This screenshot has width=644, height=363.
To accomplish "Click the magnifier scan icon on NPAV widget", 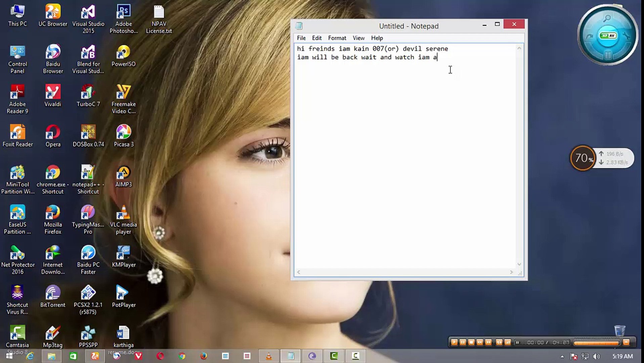I will pos(607,18).
